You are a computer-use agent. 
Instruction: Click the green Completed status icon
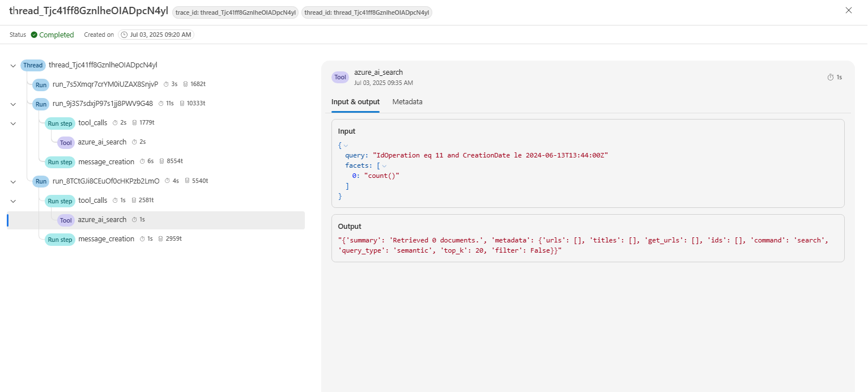[34, 35]
